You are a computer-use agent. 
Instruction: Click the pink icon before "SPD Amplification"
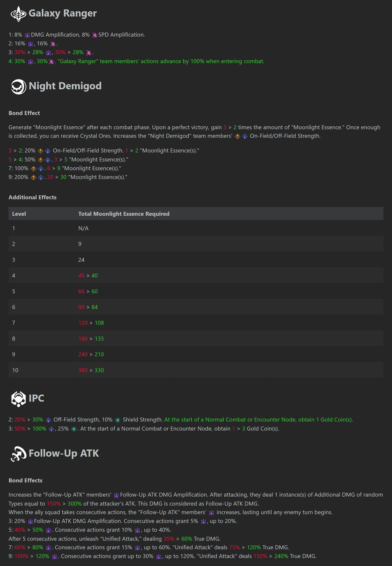click(94, 35)
